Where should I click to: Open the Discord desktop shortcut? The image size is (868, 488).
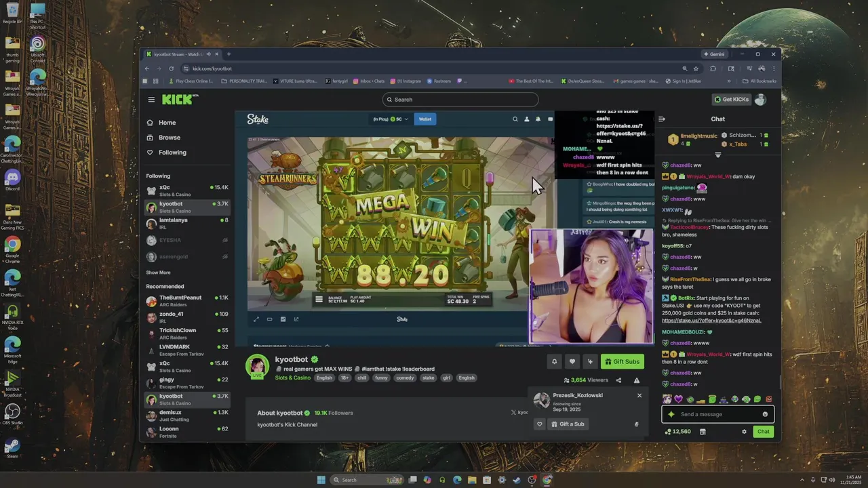coord(12,180)
